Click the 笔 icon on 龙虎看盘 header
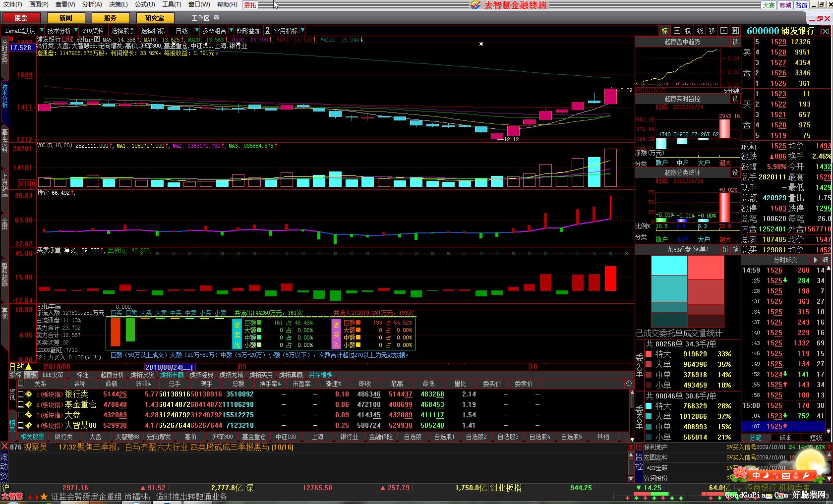Screen dimensions: 833x504 pos(735,249)
